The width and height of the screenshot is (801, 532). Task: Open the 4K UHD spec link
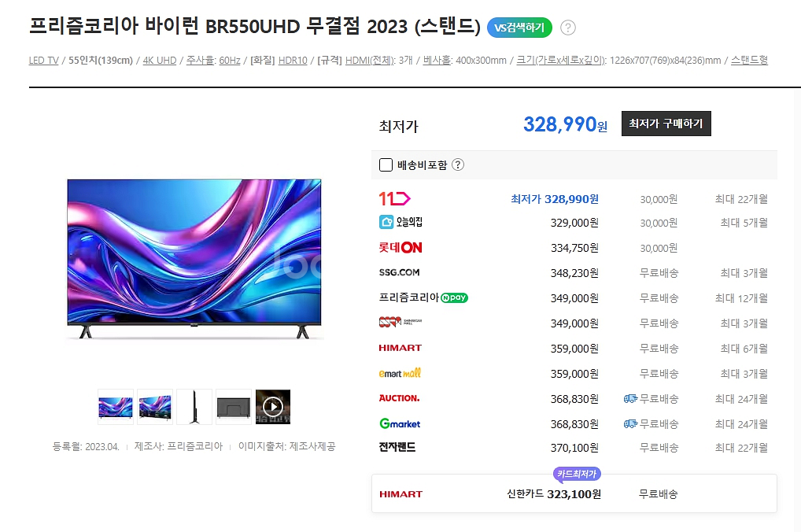click(x=160, y=61)
